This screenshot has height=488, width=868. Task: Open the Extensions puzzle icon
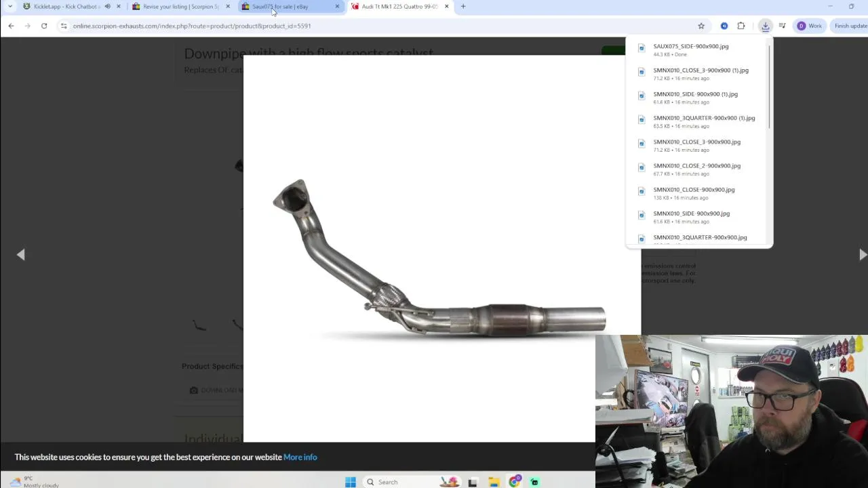741,26
